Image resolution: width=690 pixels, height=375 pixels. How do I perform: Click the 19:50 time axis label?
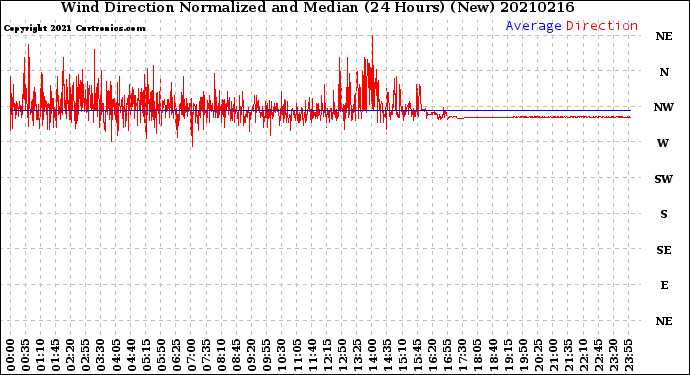click(x=523, y=355)
